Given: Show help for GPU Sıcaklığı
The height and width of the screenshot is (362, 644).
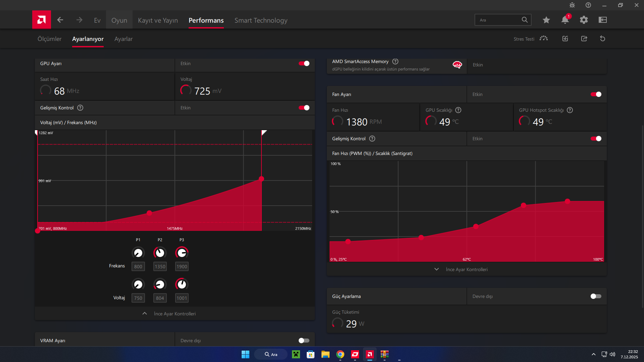Looking at the screenshot, I should tap(458, 110).
